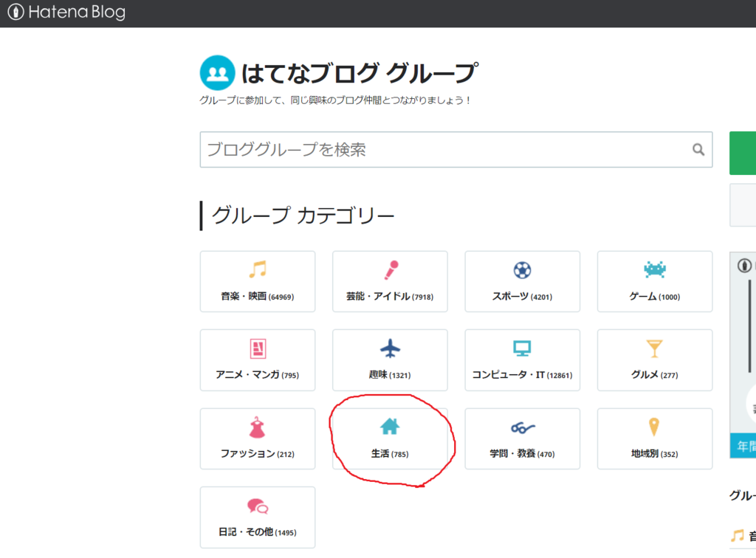Image resolution: width=756 pixels, height=558 pixels.
Task: Open the ゲーム (1000) category
Action: coord(655,281)
